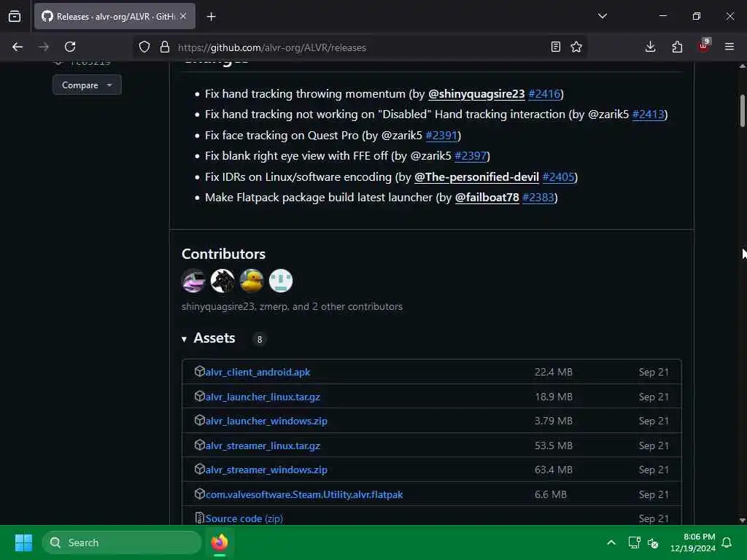Open pull request #2397

471,156
